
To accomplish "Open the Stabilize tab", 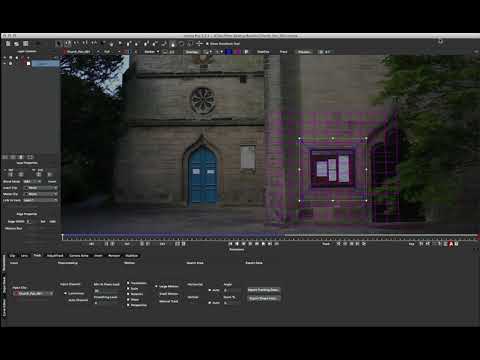I will pyautogui.click(x=131, y=256).
